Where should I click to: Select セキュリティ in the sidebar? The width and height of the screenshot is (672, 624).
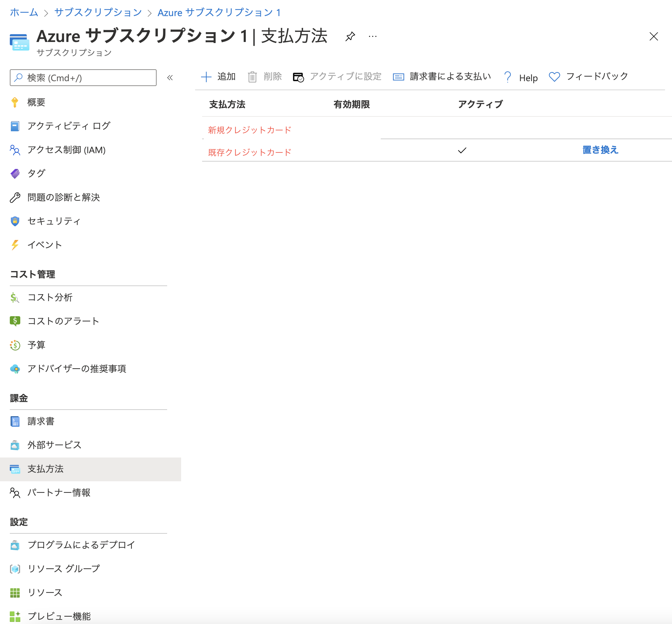(53, 221)
